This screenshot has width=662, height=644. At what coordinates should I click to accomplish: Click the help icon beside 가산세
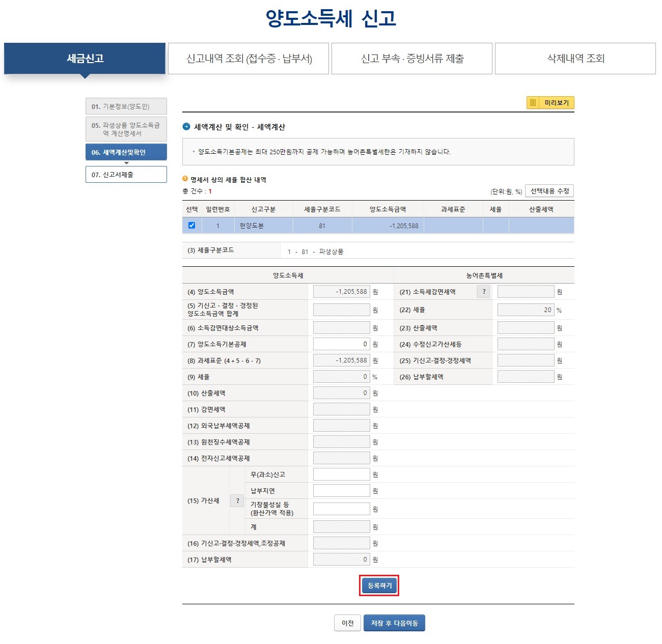tap(237, 500)
